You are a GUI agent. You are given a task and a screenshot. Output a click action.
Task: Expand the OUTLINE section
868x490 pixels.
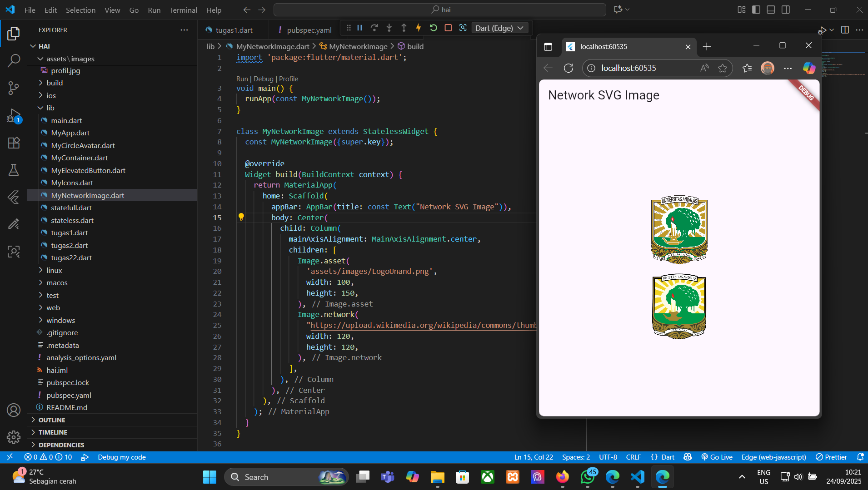pos(52,420)
